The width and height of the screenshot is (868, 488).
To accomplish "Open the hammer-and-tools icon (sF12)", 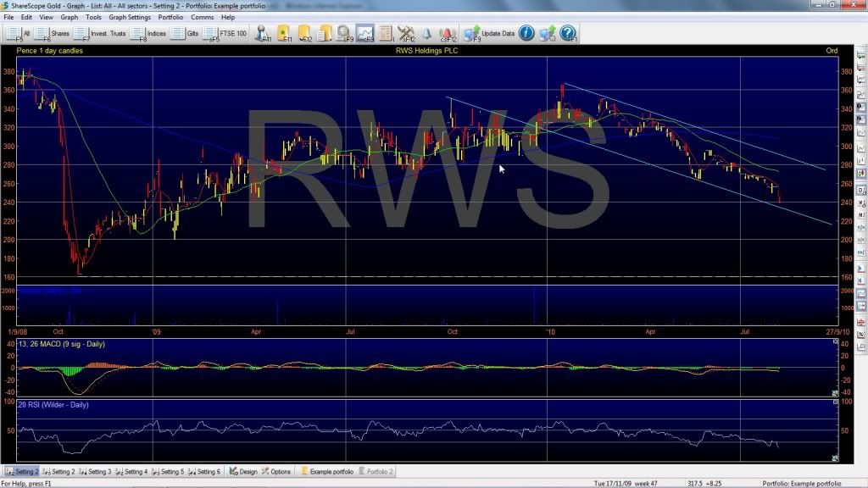I will click(x=406, y=34).
